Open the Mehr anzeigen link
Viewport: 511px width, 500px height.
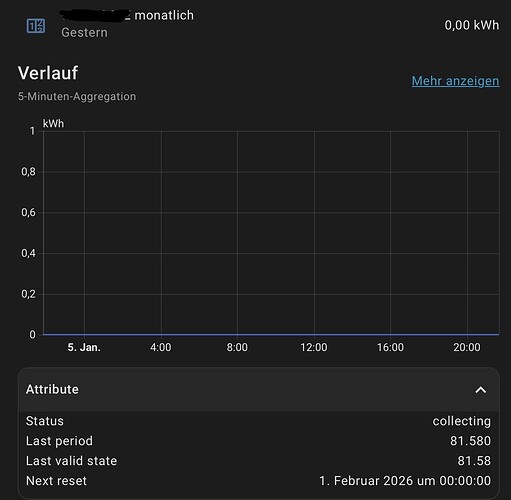[x=455, y=81]
